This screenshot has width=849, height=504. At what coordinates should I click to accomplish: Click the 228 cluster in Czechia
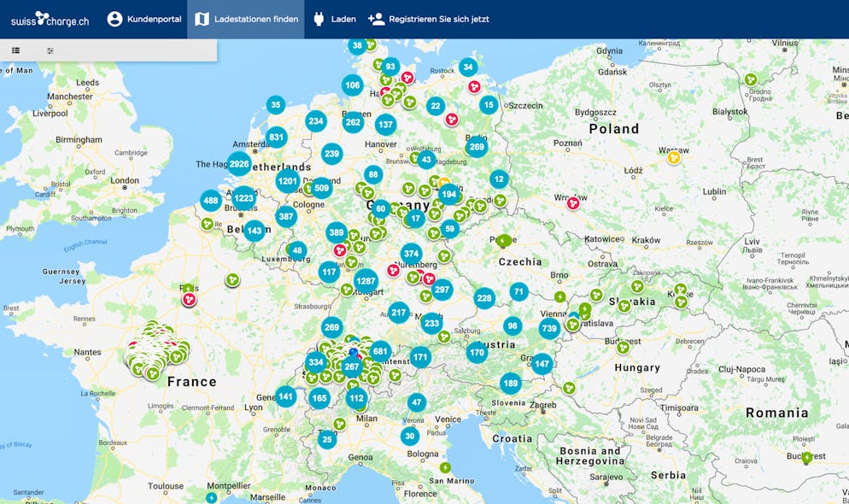[484, 298]
